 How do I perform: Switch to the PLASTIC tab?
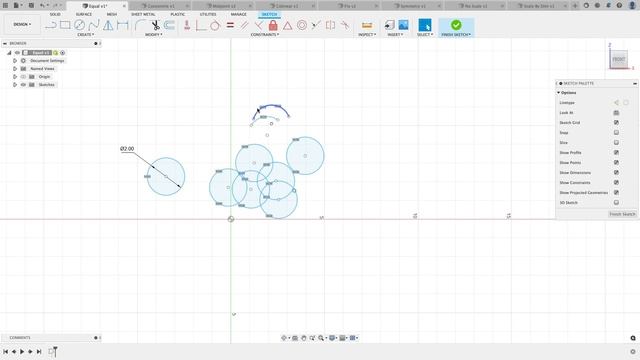178,14
